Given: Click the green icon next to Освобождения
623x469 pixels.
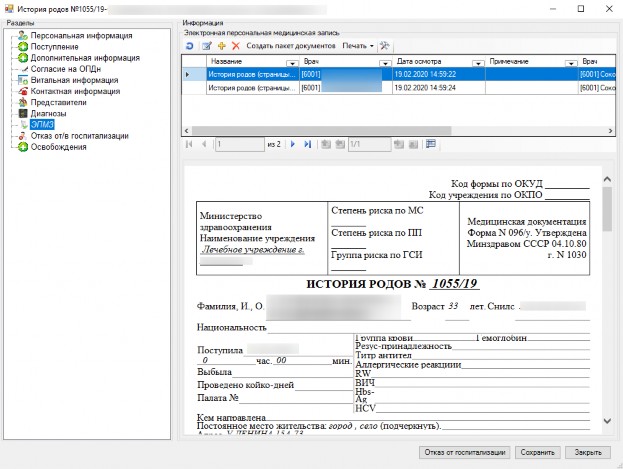Looking at the screenshot, I should point(23,147).
